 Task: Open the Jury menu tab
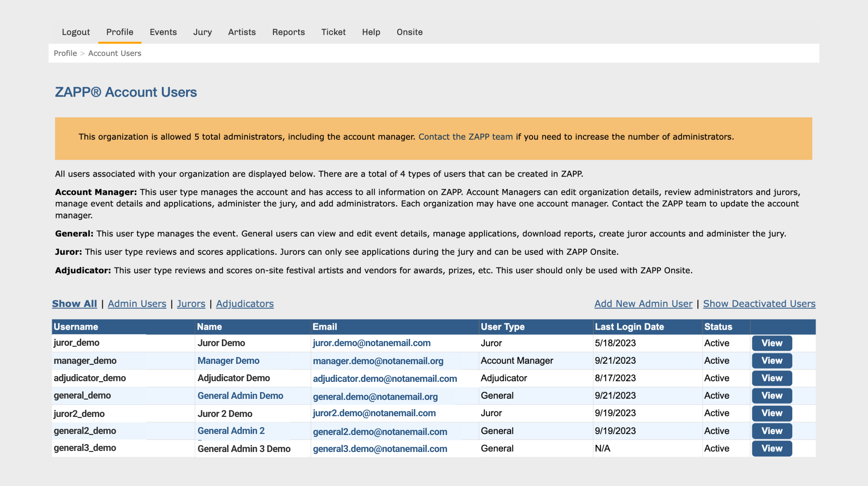pos(202,32)
